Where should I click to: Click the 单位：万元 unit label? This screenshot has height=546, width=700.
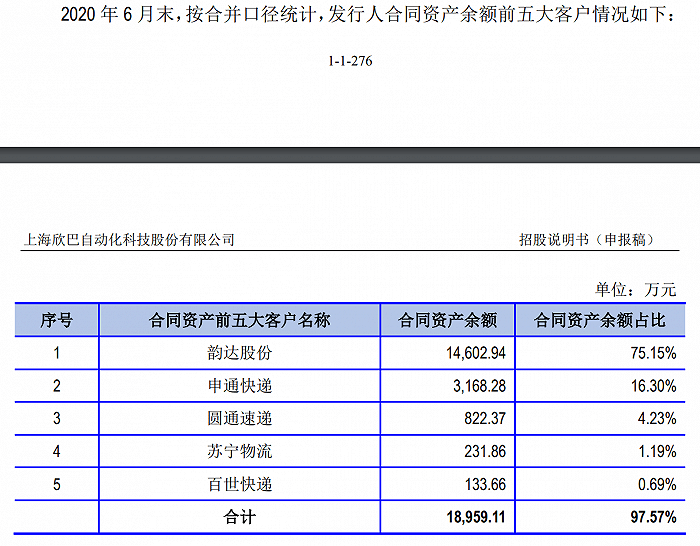tap(635, 290)
